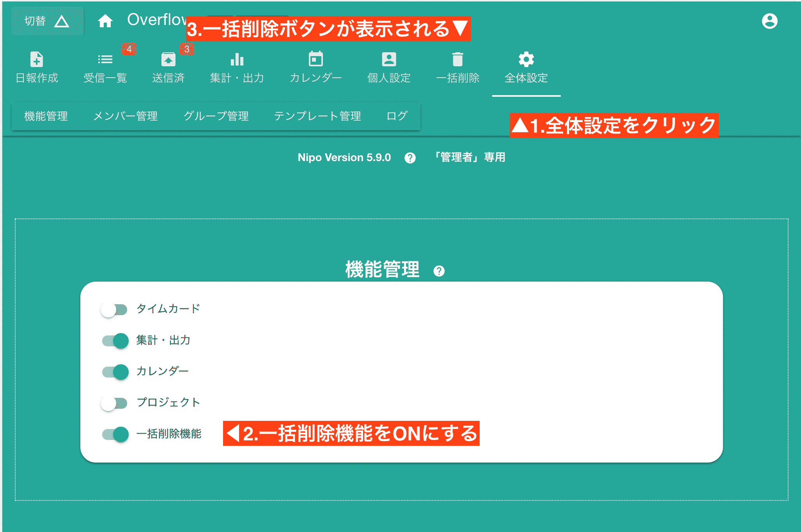This screenshot has width=801, height=532.
Task: Open help next to 機能管理 heading
Action: (439, 271)
